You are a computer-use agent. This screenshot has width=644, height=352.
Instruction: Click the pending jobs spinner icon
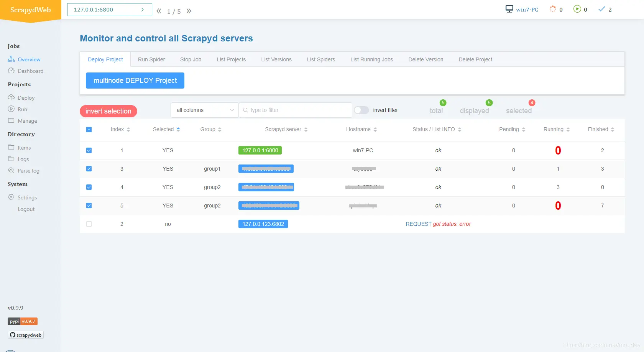click(x=552, y=9)
